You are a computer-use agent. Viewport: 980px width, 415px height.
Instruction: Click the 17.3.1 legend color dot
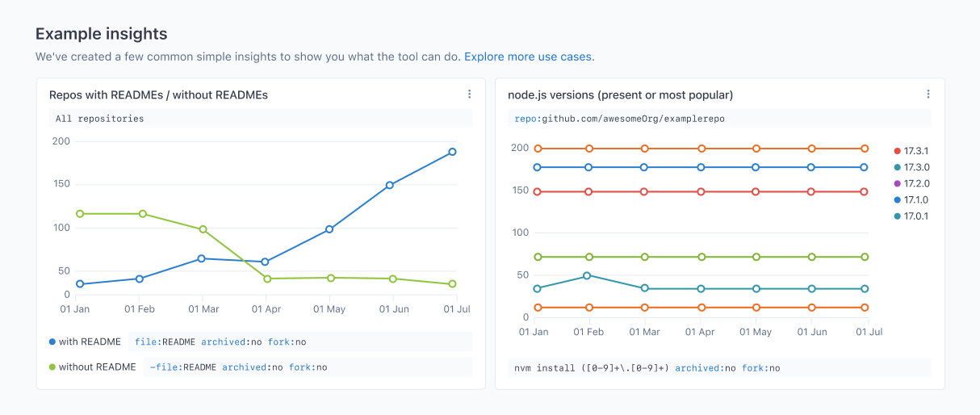(897, 151)
